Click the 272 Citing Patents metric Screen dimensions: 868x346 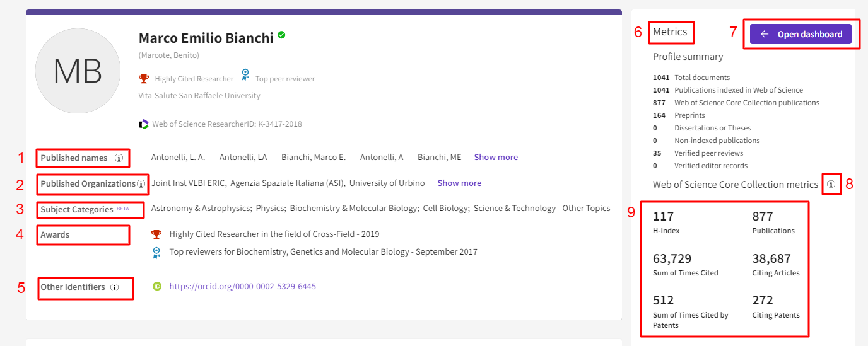click(x=776, y=306)
